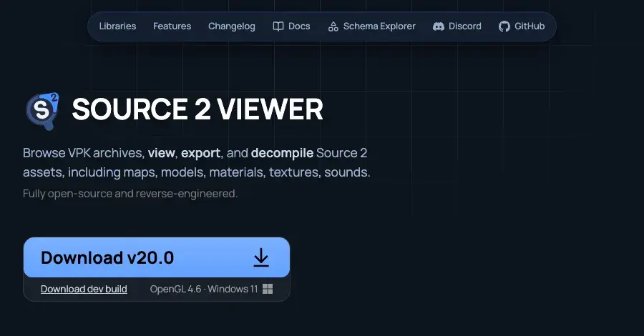Click the bold word 'export'
The image size is (644, 336).
click(x=200, y=153)
